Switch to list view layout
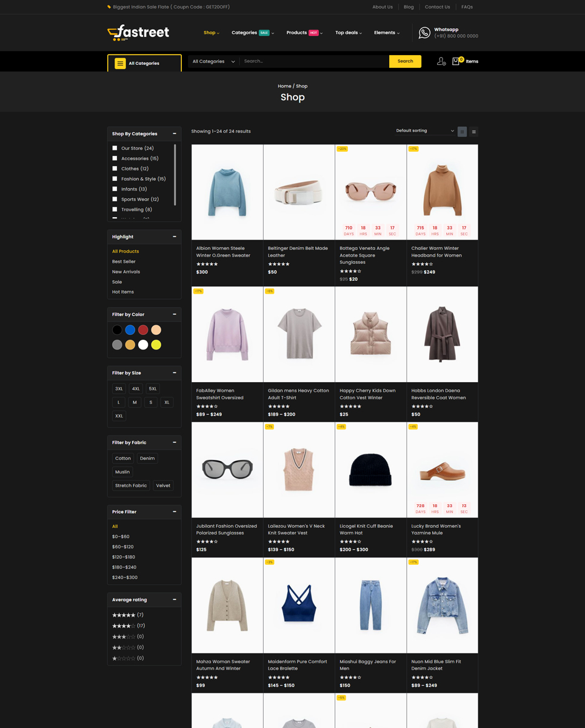The height and width of the screenshot is (728, 585). 473,132
